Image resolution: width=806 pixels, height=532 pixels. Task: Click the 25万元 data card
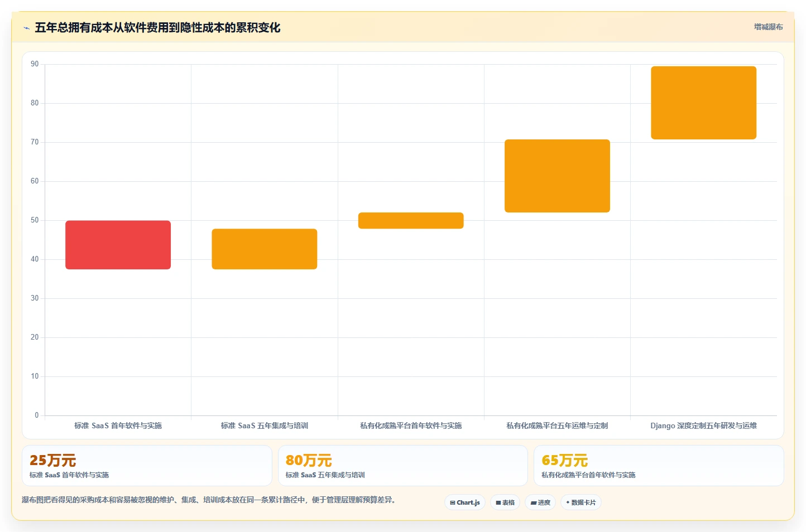147,466
